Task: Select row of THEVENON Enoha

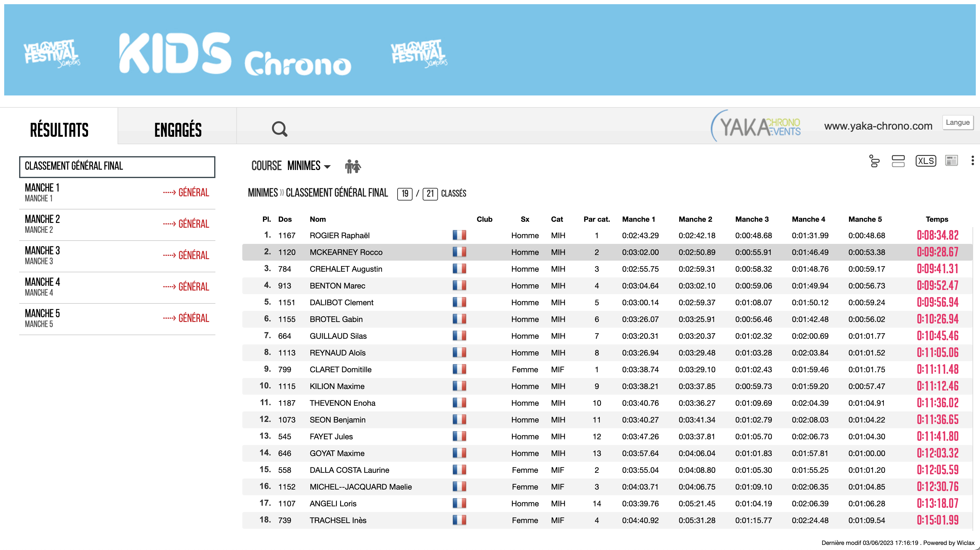Action: [607, 403]
